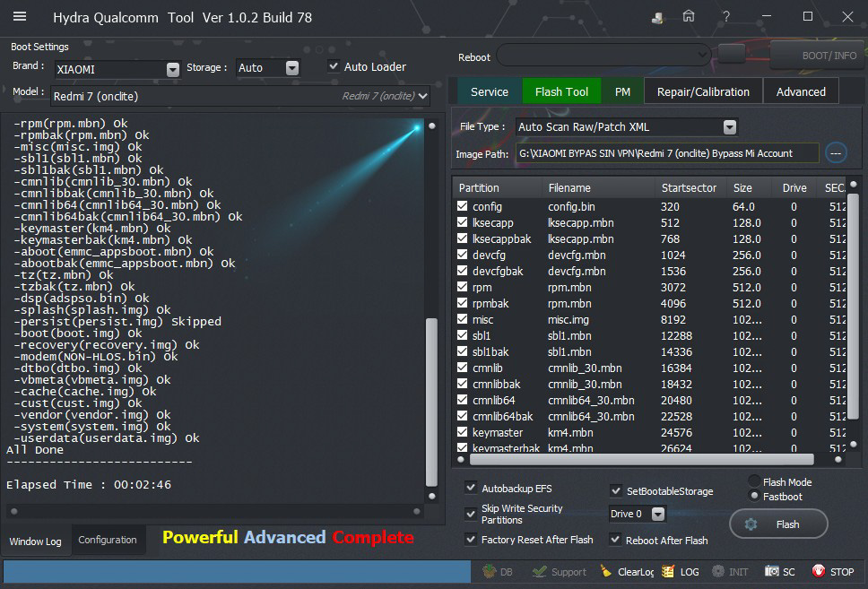The image size is (868, 589).
Task: Uncheck the config partition checkbox
Action: pos(462,206)
